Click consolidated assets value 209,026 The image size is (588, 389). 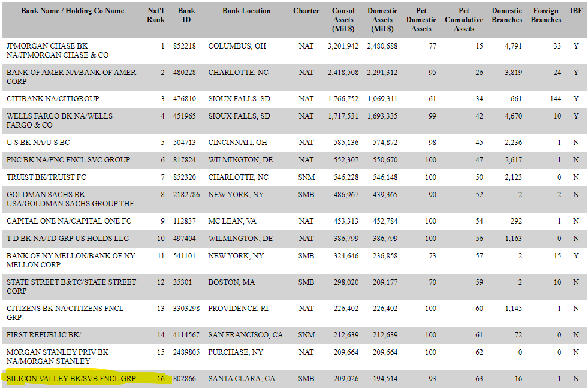(346, 379)
